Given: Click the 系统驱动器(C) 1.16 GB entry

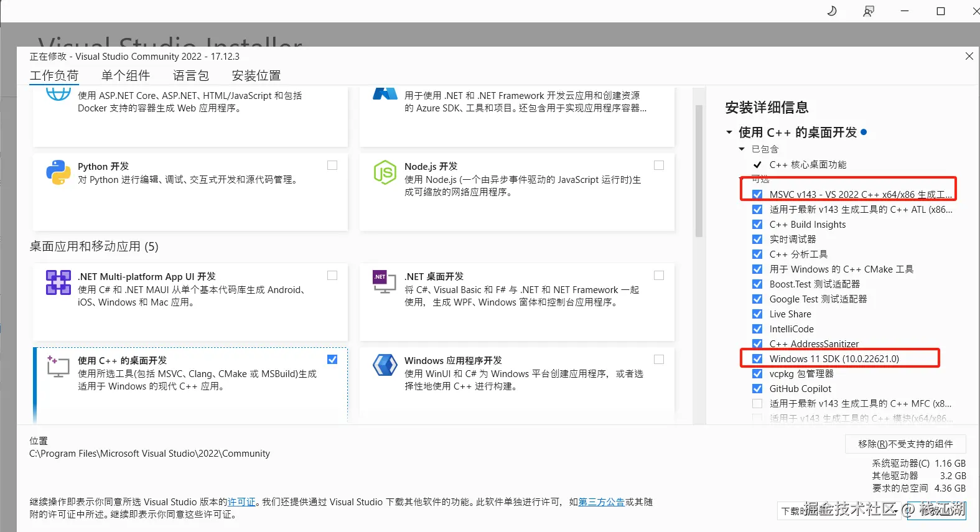Looking at the screenshot, I should point(919,464).
